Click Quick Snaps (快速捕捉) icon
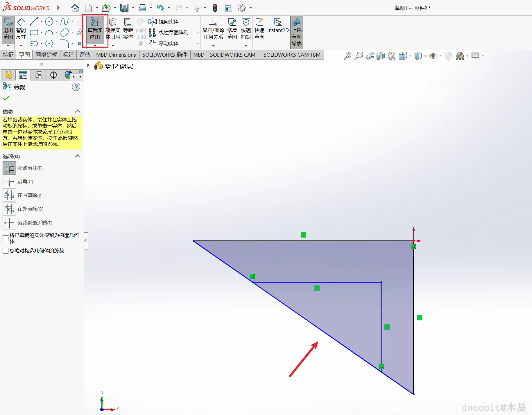The width and height of the screenshot is (532, 415). [246, 29]
